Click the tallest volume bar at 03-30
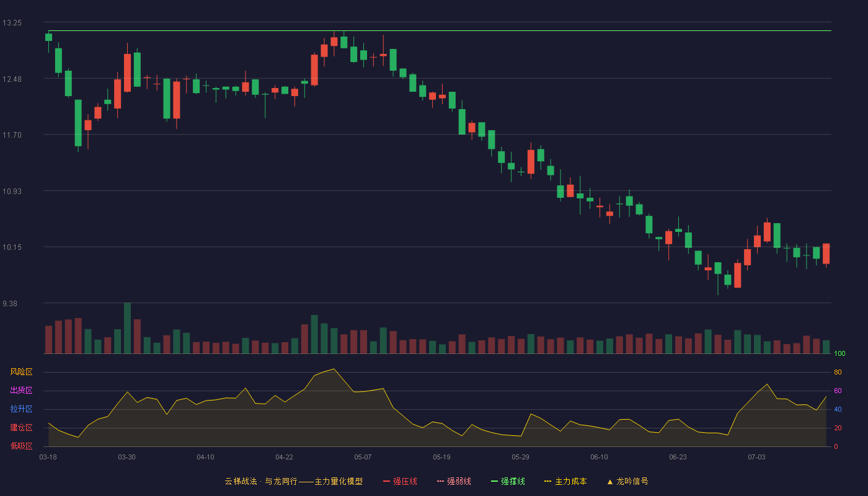This screenshot has width=868, height=496. (x=127, y=328)
